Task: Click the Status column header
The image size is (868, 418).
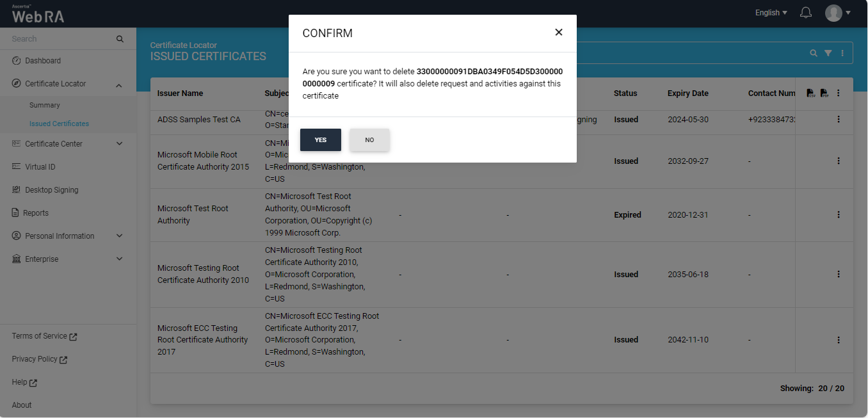Action: click(x=625, y=93)
